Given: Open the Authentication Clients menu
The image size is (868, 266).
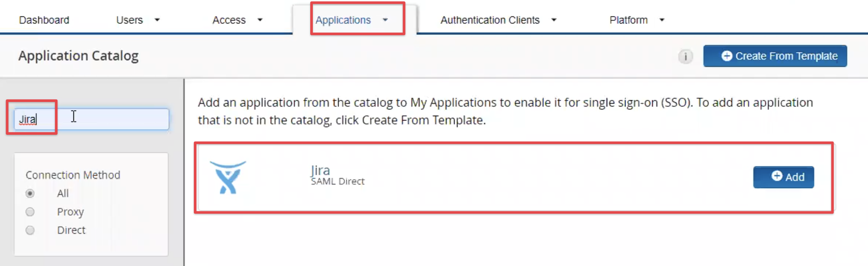Looking at the screenshot, I should point(490,20).
